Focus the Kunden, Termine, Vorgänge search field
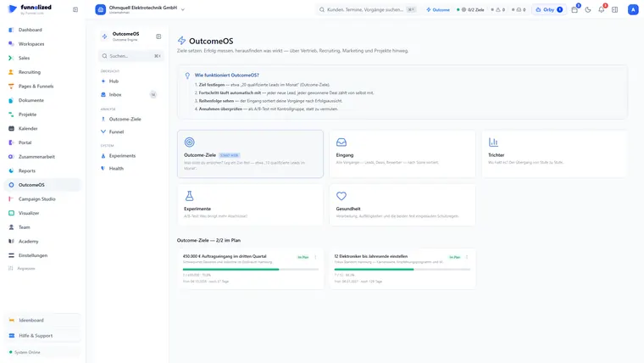This screenshot has width=644, height=363. pyautogui.click(x=367, y=9)
